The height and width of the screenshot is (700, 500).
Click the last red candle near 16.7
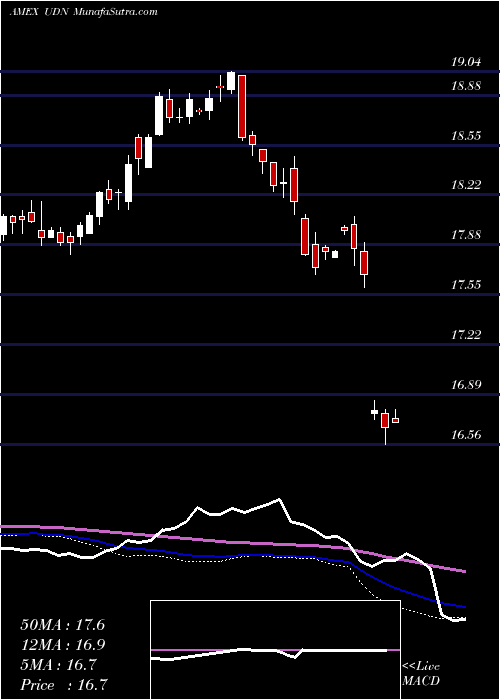click(396, 420)
